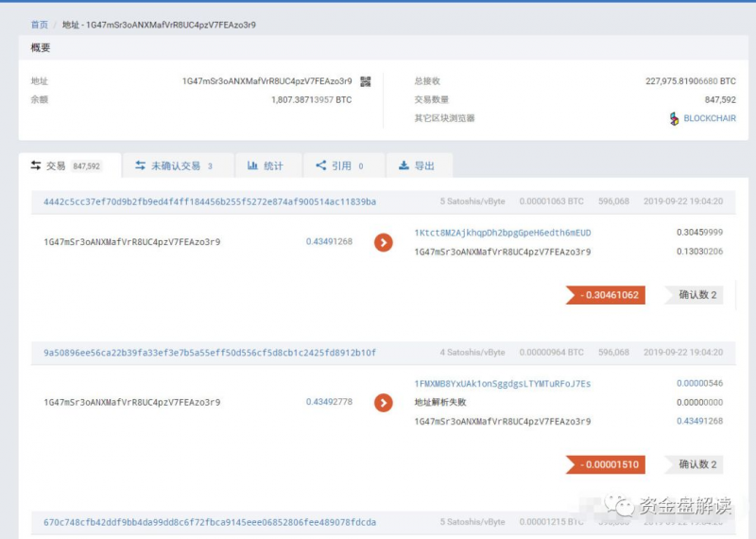The height and width of the screenshot is (539, 756).
Task: Click the share icon on 引用 tab
Action: (x=321, y=165)
